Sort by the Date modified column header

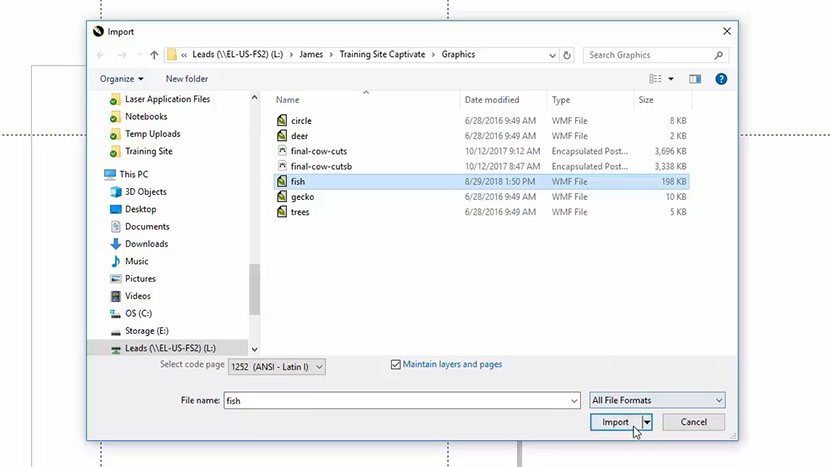click(x=492, y=100)
